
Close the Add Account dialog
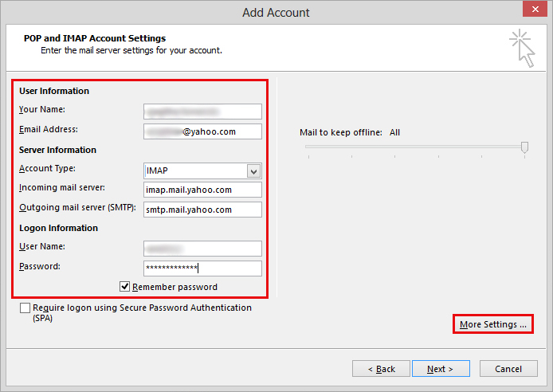pos(535,9)
